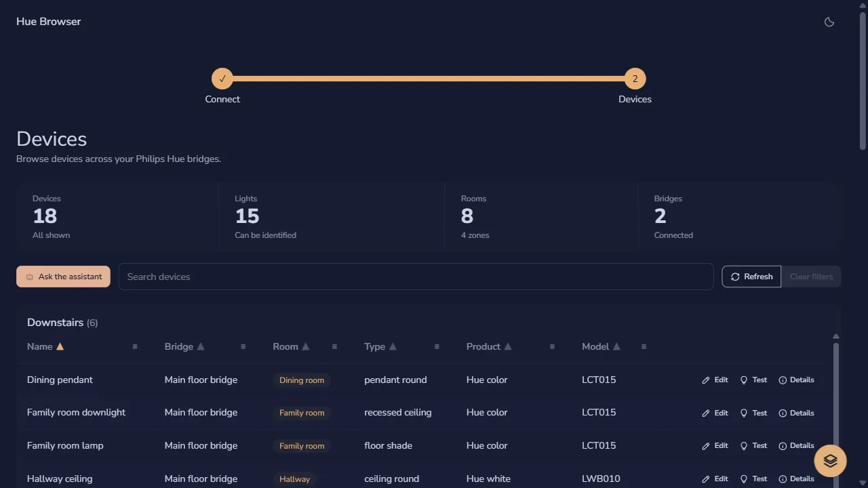Screen dimensions: 868x488
Task: Click the Refresh button
Action: pos(751,277)
